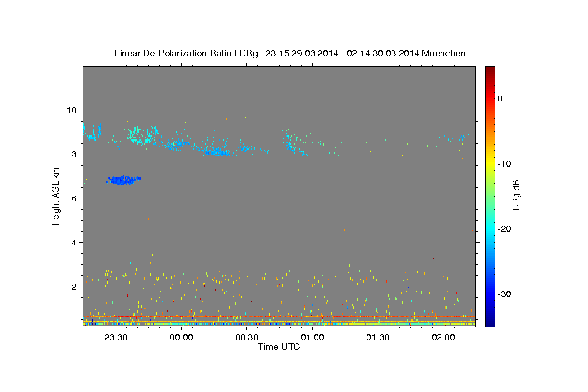Viewport: 588px width, 392px height.
Task: Click the dark blue cloud patch near 7 km
Action: 123,180
